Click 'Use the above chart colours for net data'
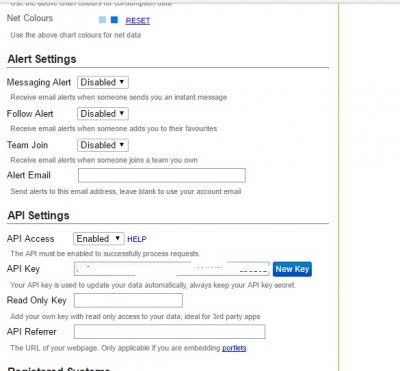The height and width of the screenshot is (371, 400). click(x=76, y=35)
